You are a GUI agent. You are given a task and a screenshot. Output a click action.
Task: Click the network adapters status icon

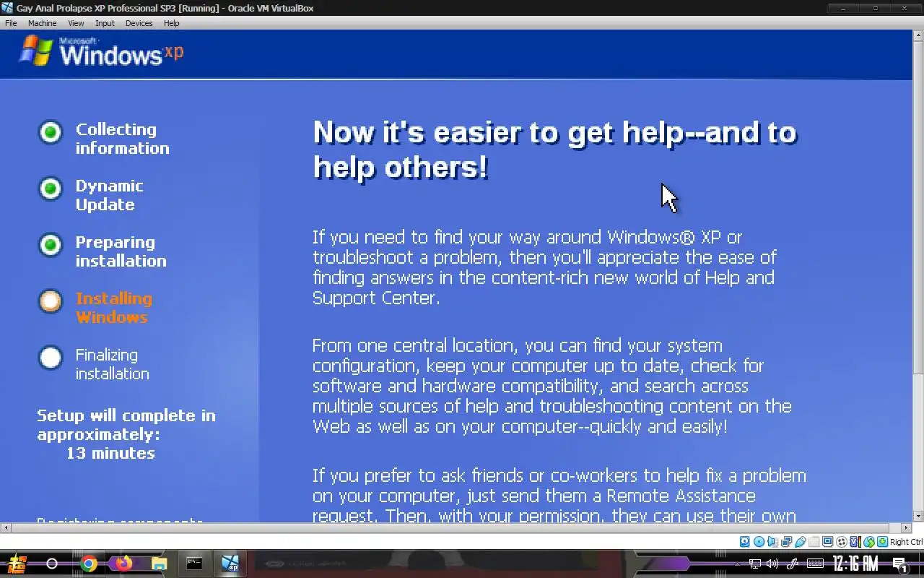(x=786, y=542)
